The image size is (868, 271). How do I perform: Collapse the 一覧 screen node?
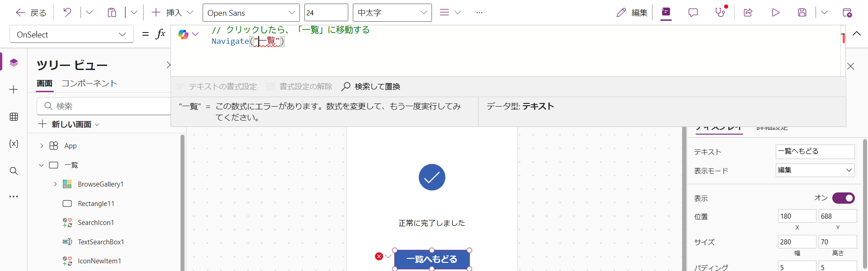pos(41,165)
